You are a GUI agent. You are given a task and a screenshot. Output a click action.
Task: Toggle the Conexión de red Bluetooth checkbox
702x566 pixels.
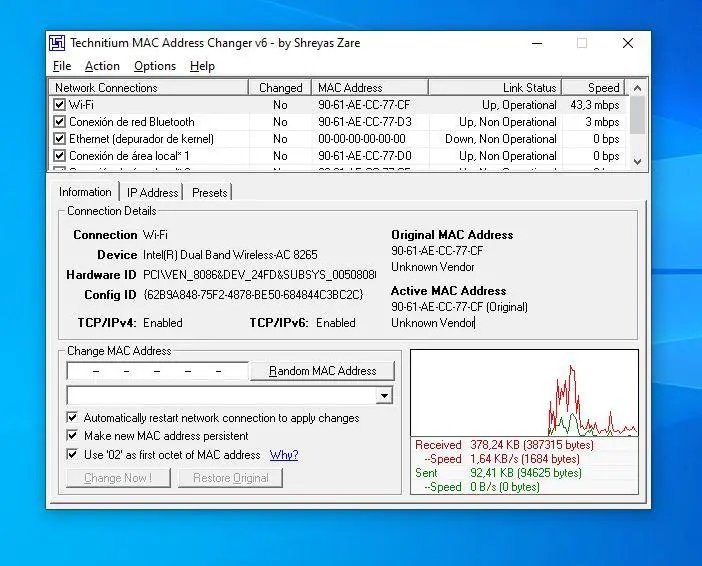click(x=59, y=122)
